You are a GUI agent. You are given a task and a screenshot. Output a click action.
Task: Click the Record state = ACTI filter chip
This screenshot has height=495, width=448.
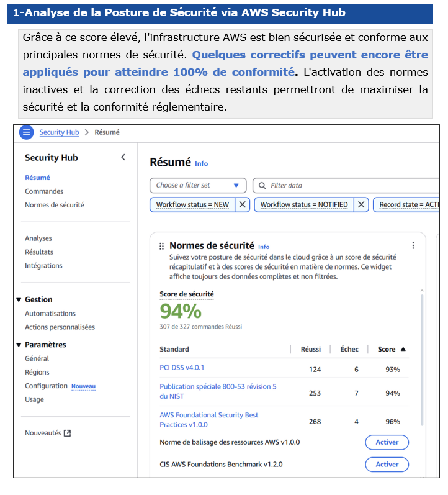(406, 204)
